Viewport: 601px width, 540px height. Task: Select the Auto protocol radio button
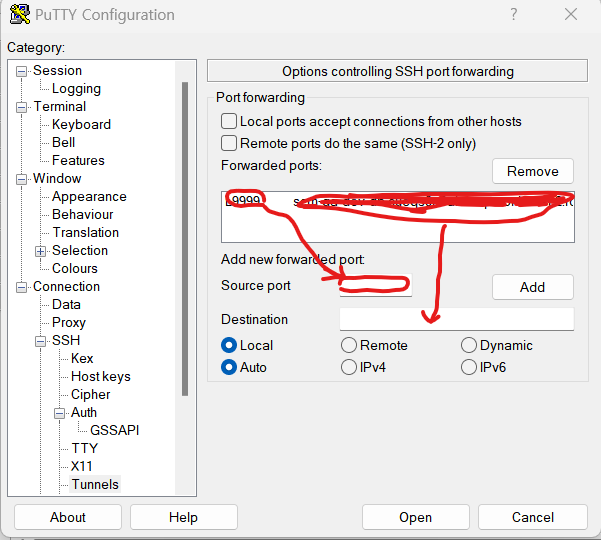pos(229,367)
